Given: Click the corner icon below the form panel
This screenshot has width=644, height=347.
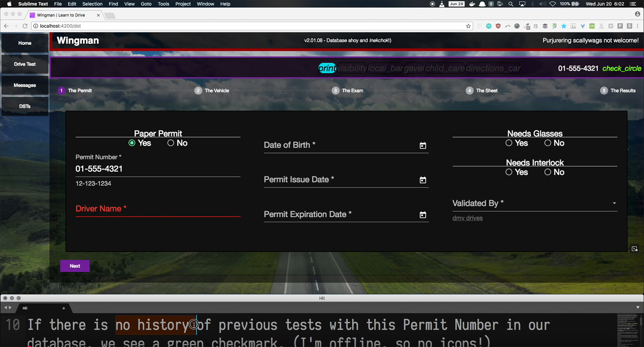Looking at the screenshot, I should click(x=634, y=249).
